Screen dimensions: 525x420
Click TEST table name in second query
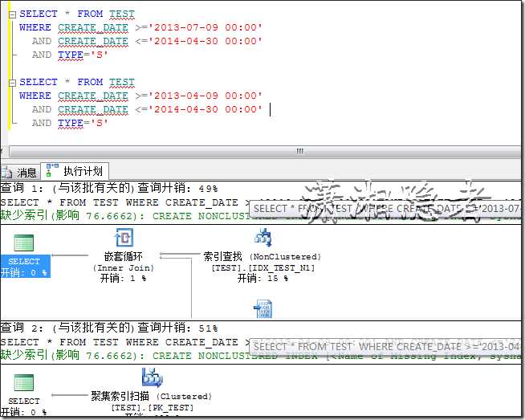[x=122, y=83]
